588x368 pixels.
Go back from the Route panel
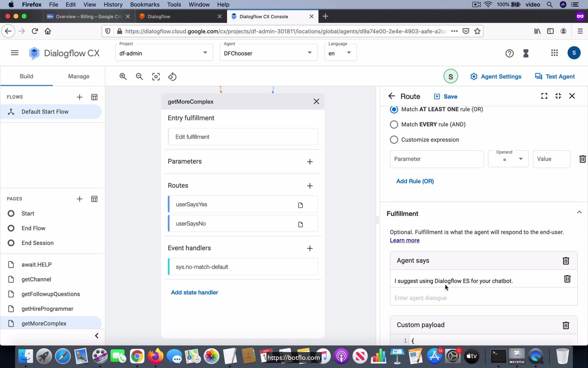click(392, 96)
